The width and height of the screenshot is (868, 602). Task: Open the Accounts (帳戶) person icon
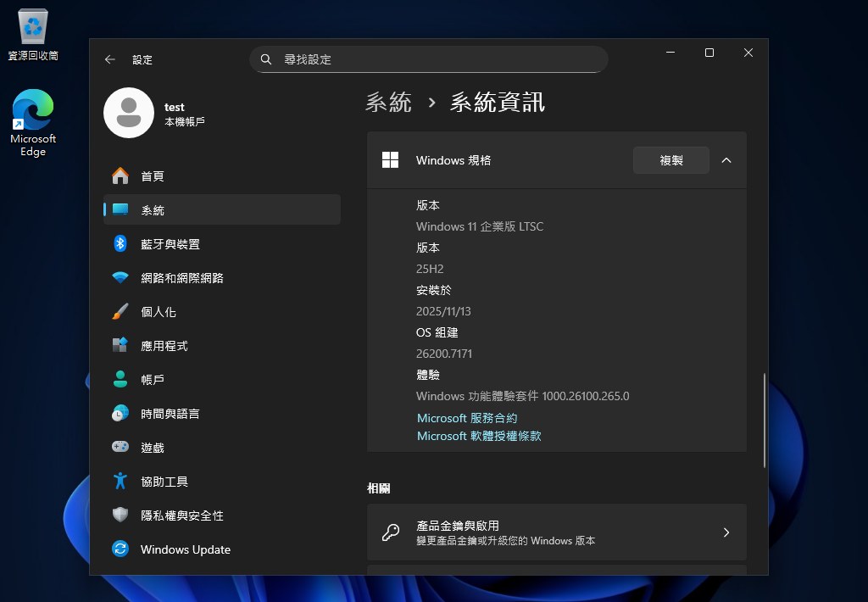[x=120, y=380]
